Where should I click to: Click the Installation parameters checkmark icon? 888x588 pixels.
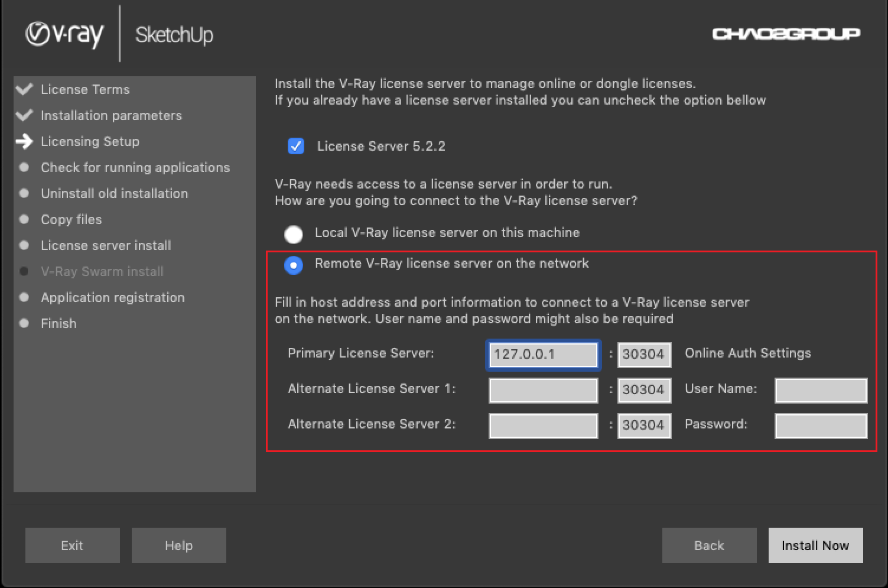point(24,116)
